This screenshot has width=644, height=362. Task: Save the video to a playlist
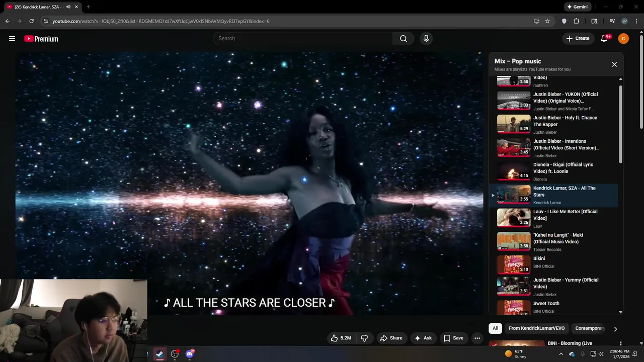[x=453, y=338]
